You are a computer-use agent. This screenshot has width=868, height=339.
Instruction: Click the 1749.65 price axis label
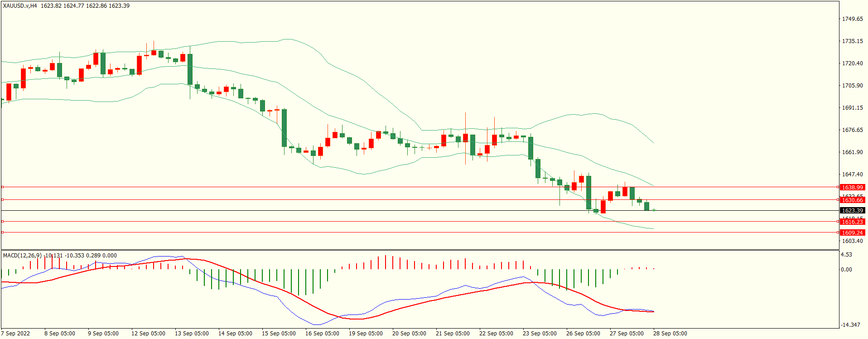point(852,19)
